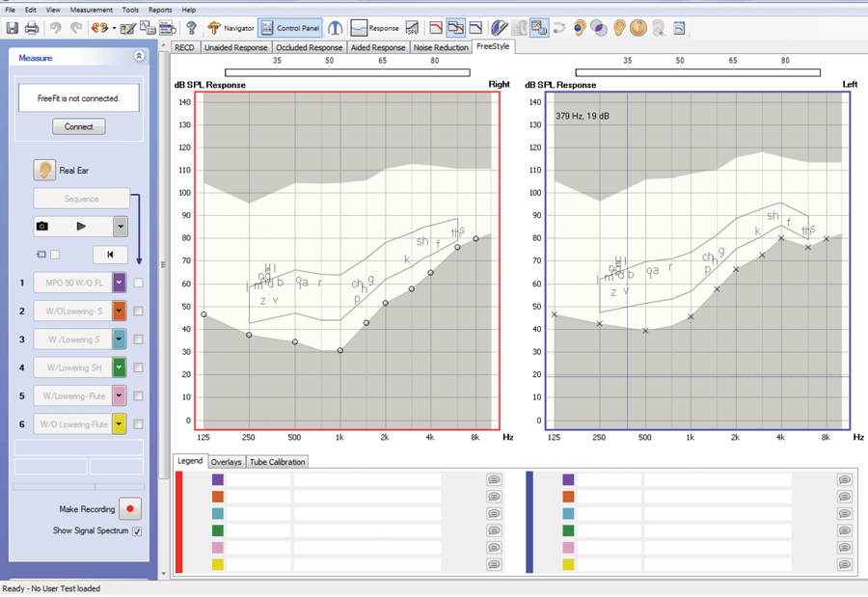Open the yellow dropdown on W/O Lowering-Flute

coord(120,423)
